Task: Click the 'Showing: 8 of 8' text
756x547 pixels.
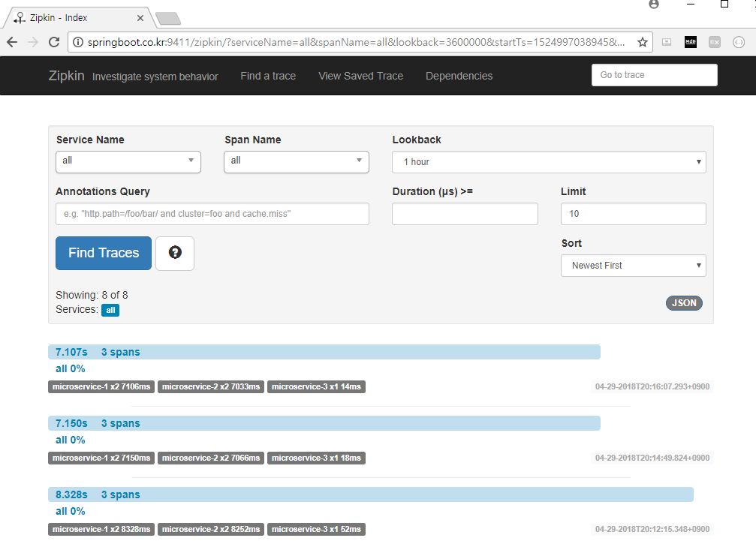Action: pos(92,295)
